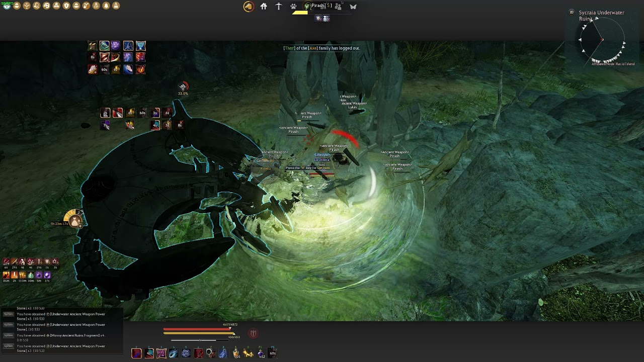
Task: Click the shield icon in the top-left menu
Action: (66, 6)
